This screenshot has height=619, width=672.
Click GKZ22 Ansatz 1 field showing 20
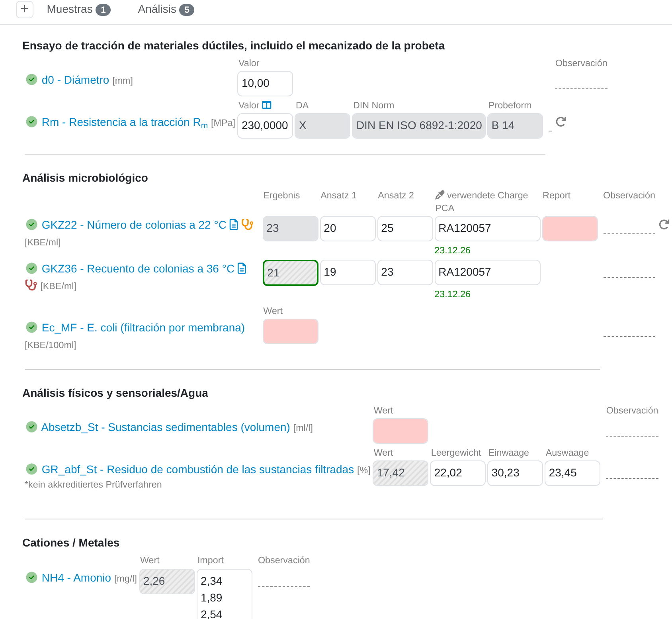pos(348,229)
